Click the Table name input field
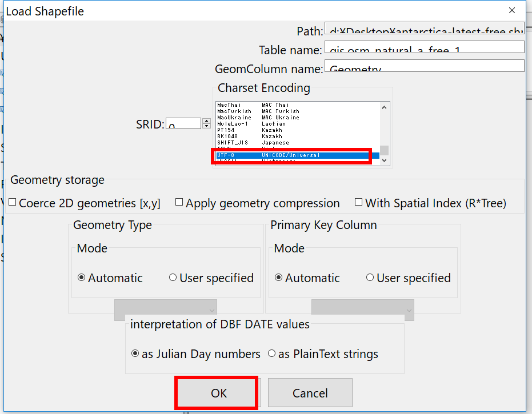The image size is (532, 414). 424,47
